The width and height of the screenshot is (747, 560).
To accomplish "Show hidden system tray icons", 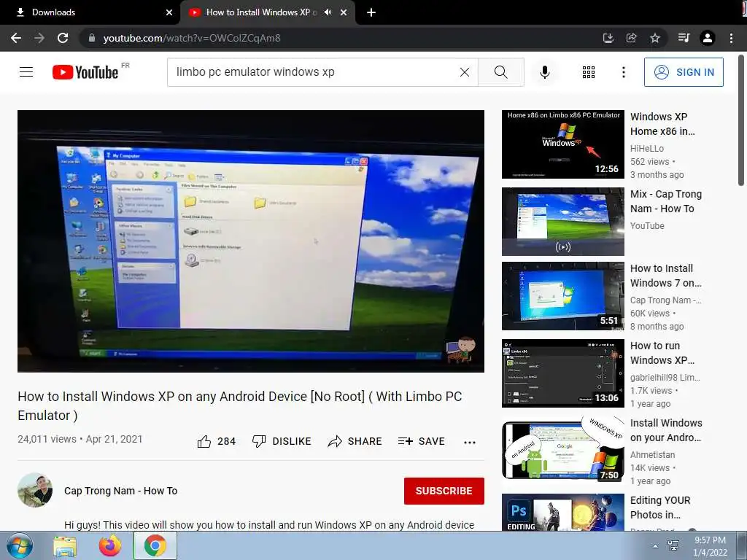I will pyautogui.click(x=656, y=546).
